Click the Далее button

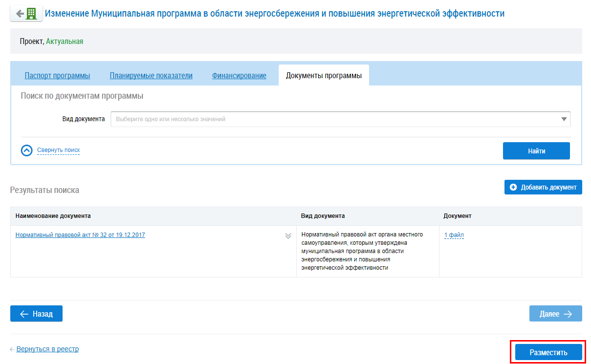click(x=555, y=314)
